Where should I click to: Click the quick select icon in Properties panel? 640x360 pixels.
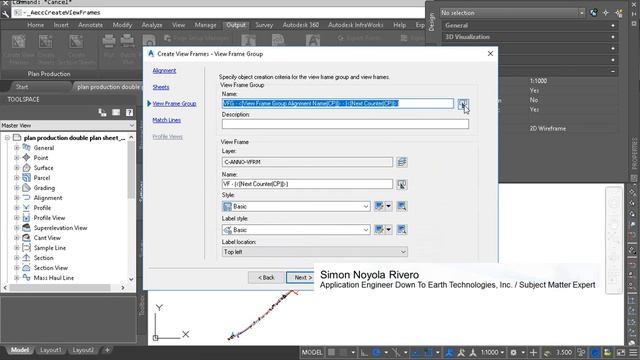coord(619,13)
